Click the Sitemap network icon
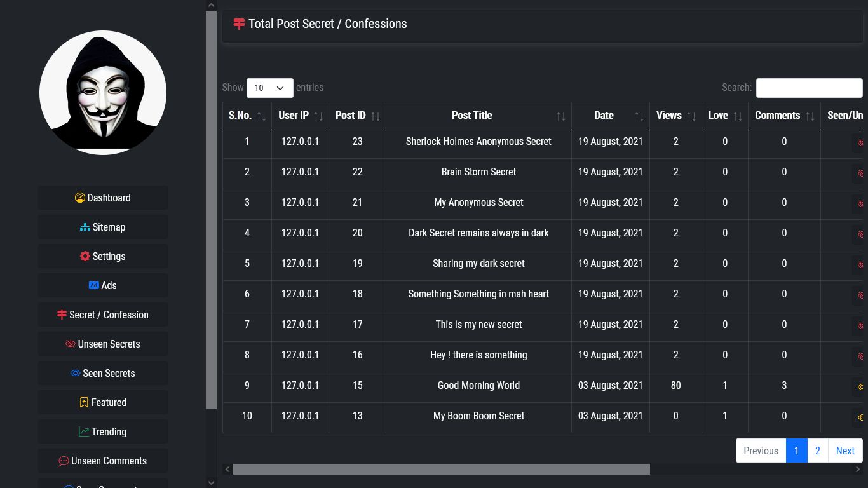 point(85,227)
